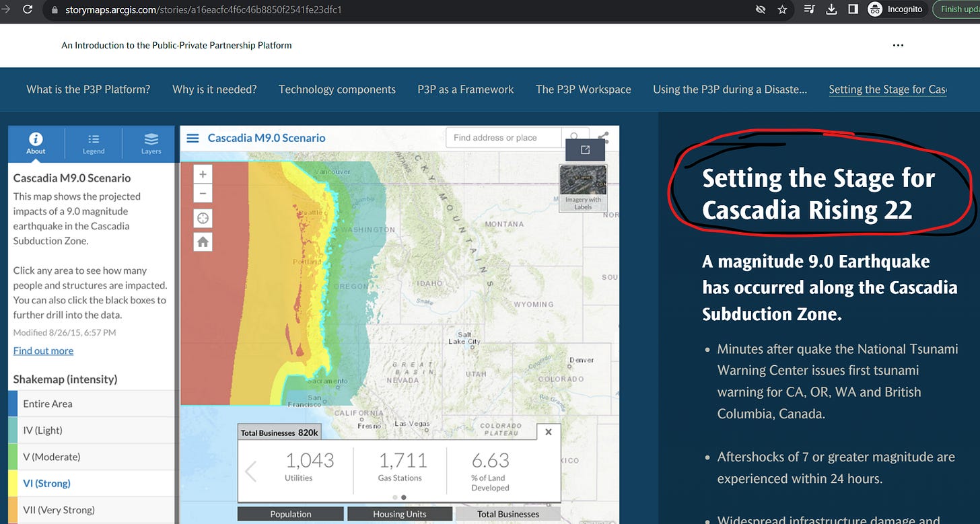Click the find my location crosshair icon
Image resolution: width=980 pixels, height=524 pixels.
203,219
